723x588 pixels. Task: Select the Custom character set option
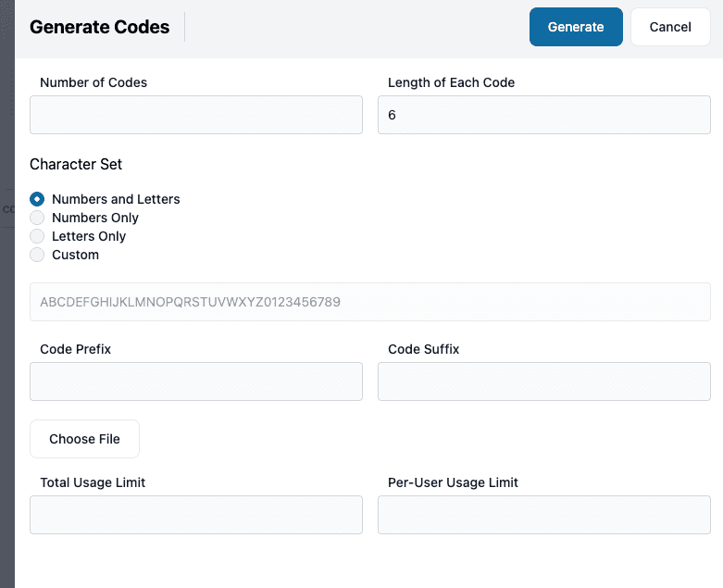37,255
